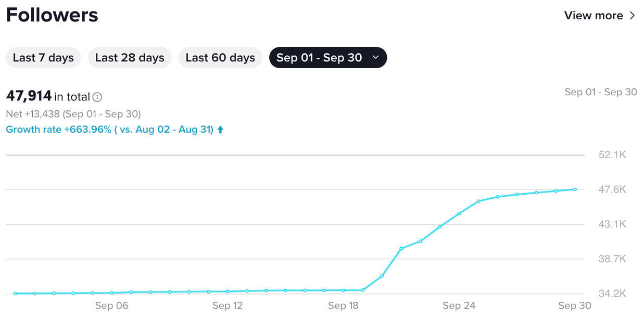Click the Sep 06 axis label
This screenshot has height=319, width=644.
111,306
